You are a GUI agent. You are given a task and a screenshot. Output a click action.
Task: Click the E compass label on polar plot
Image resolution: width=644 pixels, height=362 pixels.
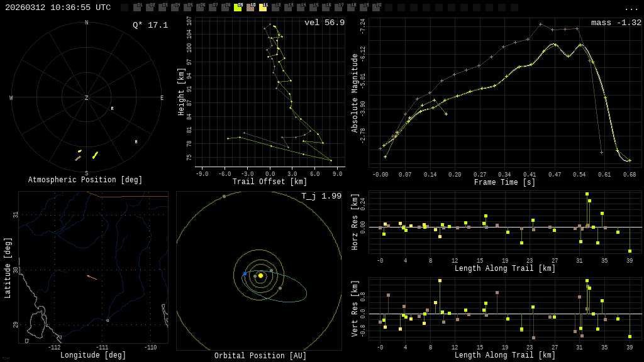(x=162, y=97)
